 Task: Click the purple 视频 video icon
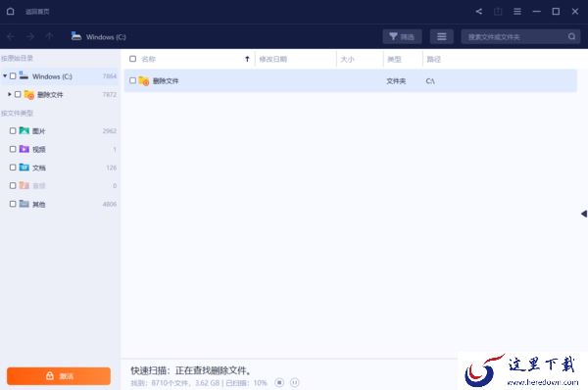click(x=24, y=149)
